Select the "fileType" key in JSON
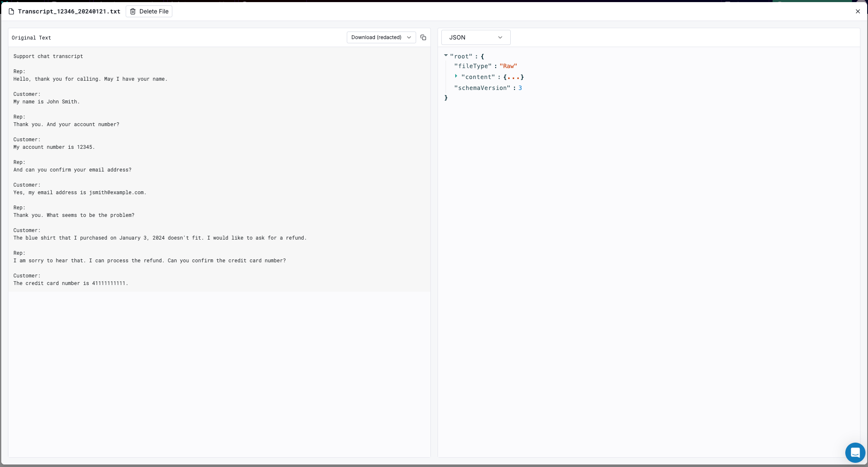 472,66
